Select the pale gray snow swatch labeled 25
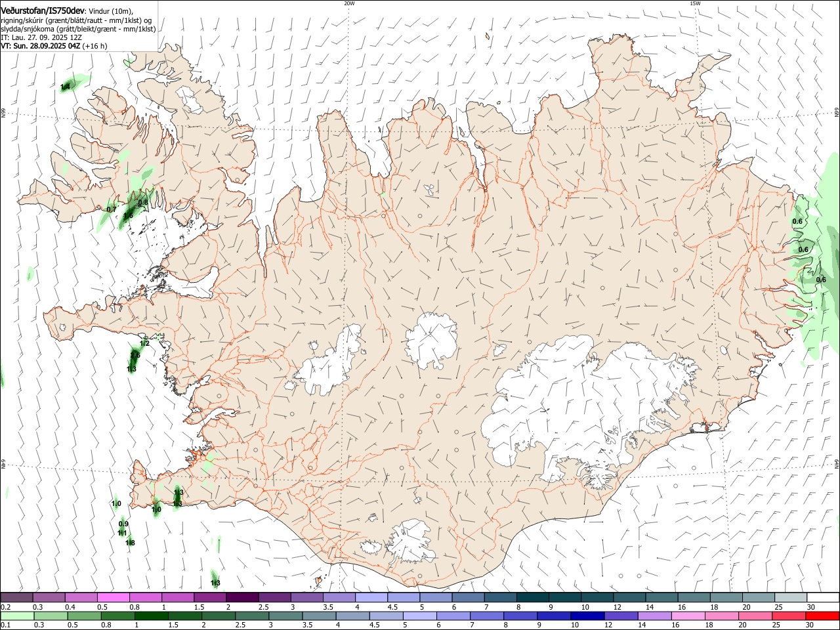 [791, 597]
